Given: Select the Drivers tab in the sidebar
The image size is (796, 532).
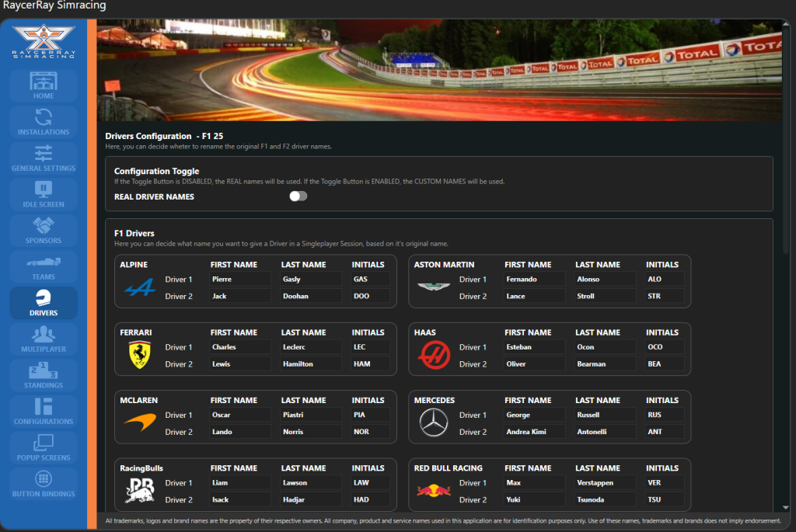Looking at the screenshot, I should [x=44, y=302].
